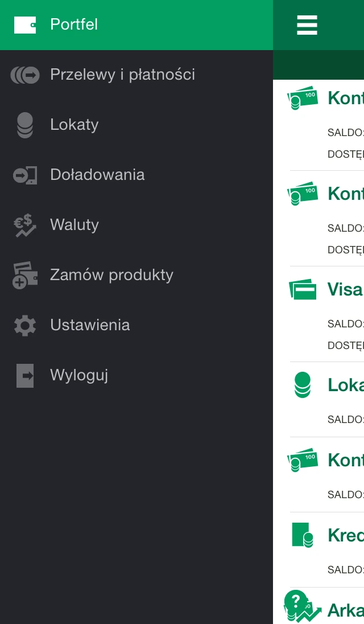Tap the green question mark help icon

tap(295, 601)
